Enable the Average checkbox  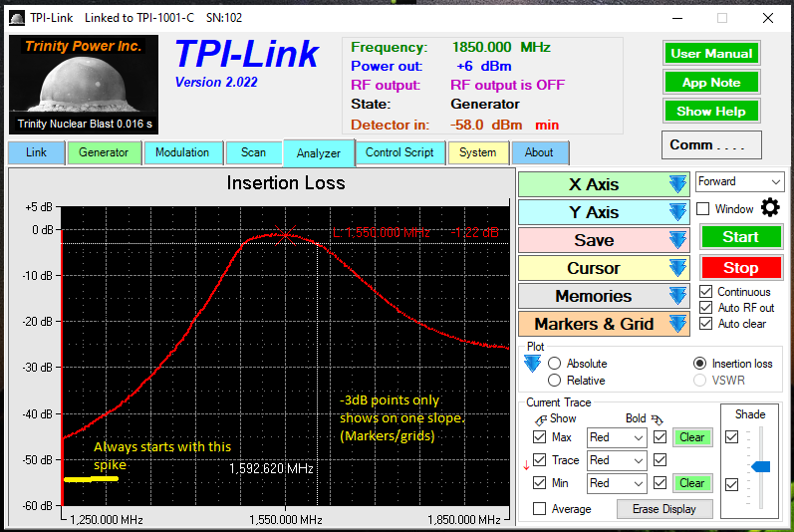tap(540, 509)
